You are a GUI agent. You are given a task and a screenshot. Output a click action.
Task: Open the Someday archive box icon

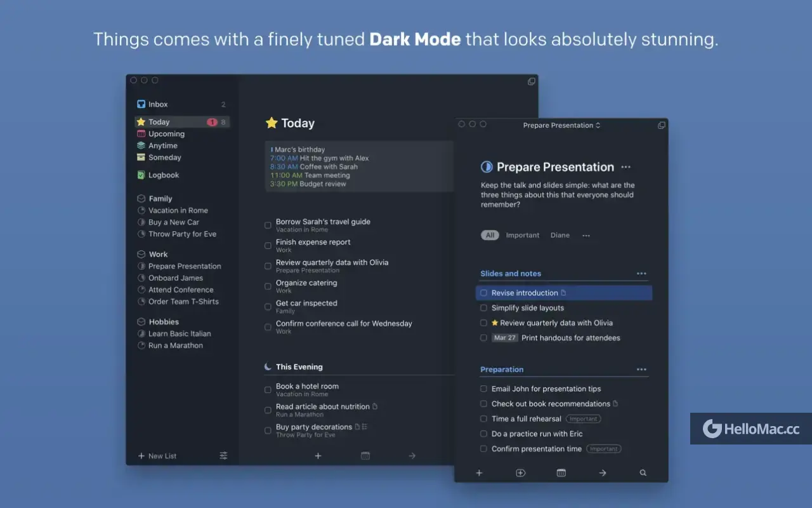tap(141, 157)
